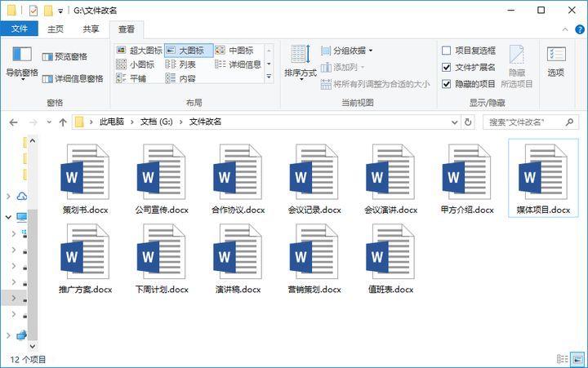The image size is (588, 368).
Task: Switch to the 查看 tab
Action: [x=127, y=29]
